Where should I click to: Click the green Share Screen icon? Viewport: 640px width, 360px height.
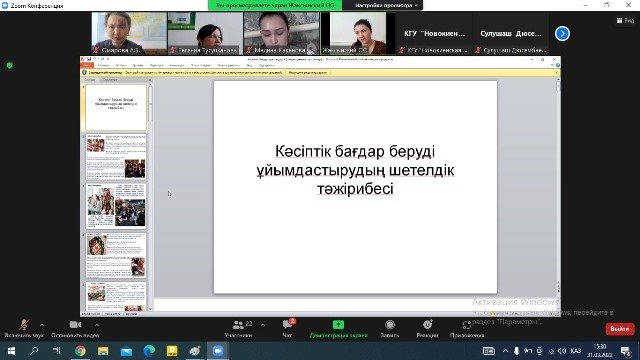click(338, 324)
